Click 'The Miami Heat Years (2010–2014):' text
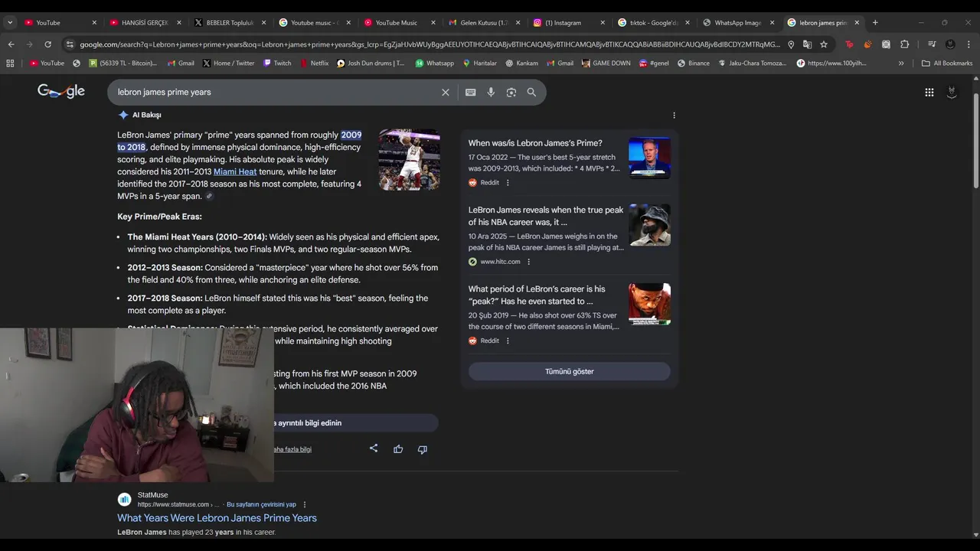The width and height of the screenshot is (980, 551). tap(197, 237)
